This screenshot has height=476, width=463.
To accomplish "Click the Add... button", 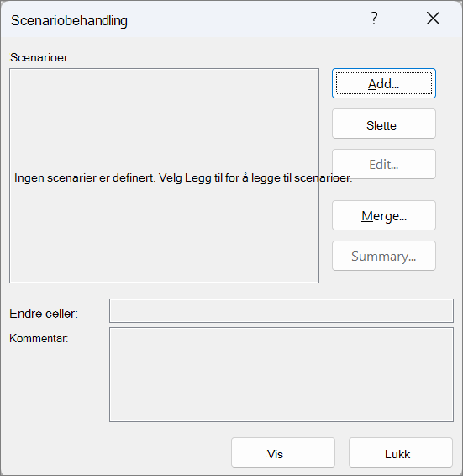I will [384, 83].
